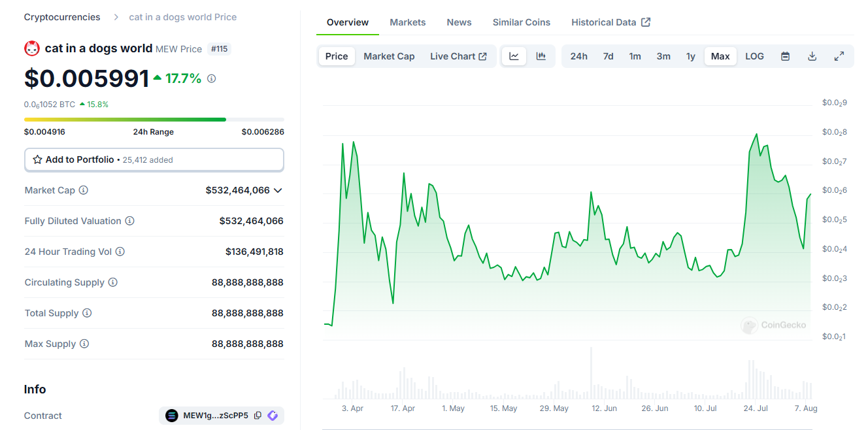
Task: Open the calendar date range picker
Action: click(x=785, y=56)
